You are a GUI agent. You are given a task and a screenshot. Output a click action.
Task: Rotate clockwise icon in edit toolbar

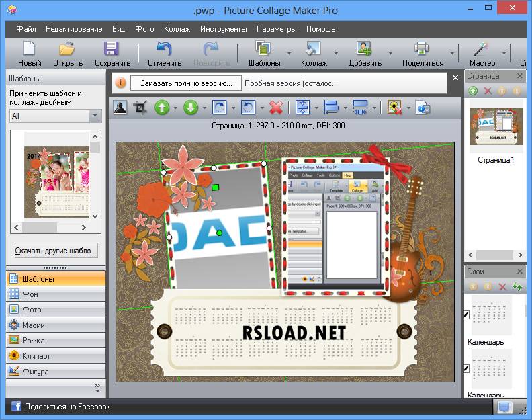click(219, 108)
